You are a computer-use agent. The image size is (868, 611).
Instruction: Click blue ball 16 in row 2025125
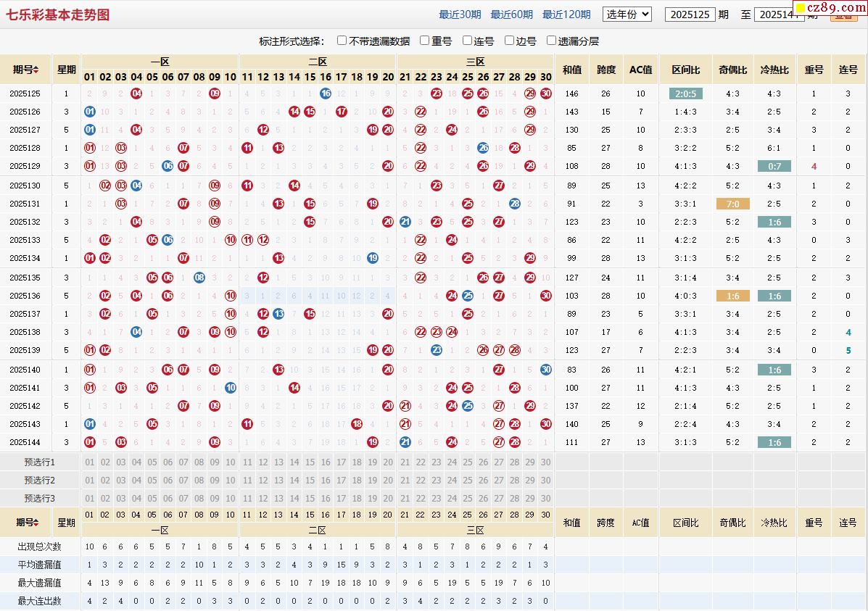[326, 93]
